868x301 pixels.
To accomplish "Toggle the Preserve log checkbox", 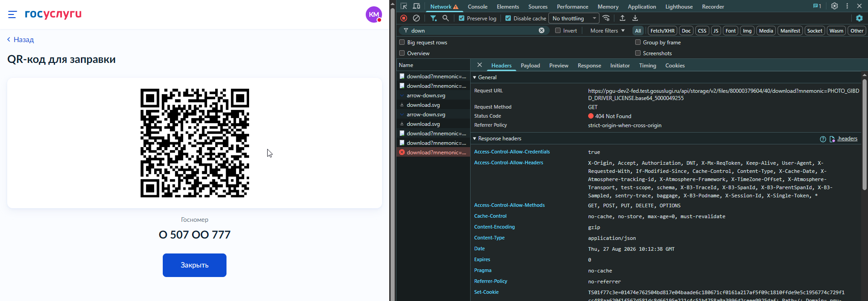I will 462,18.
